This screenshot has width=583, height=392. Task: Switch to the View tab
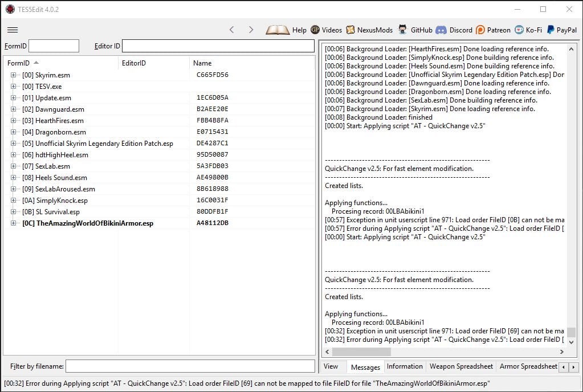331,366
